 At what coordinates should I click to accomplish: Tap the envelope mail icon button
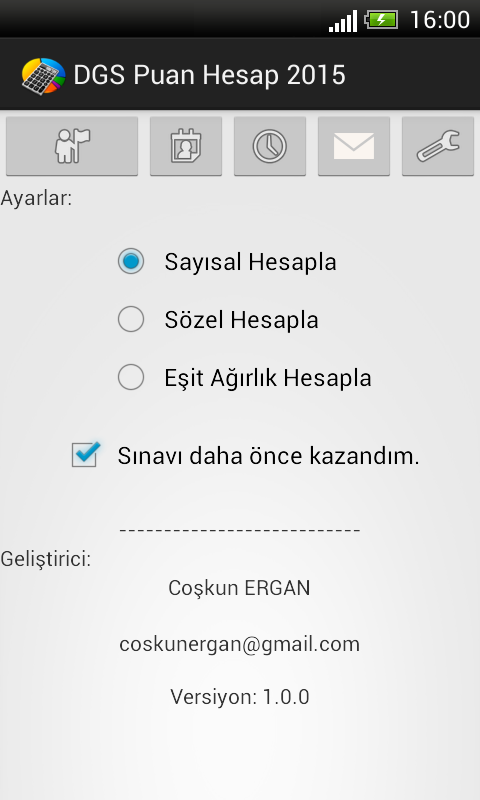[354, 146]
